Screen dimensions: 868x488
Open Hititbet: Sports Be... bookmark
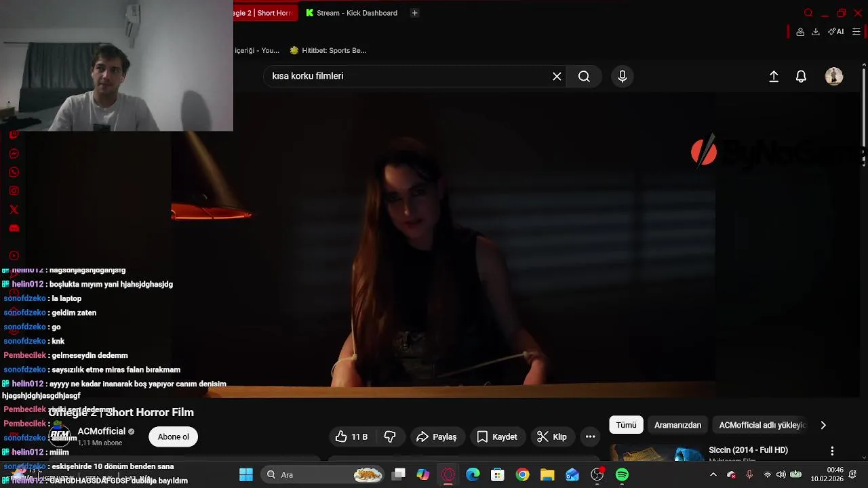click(328, 50)
